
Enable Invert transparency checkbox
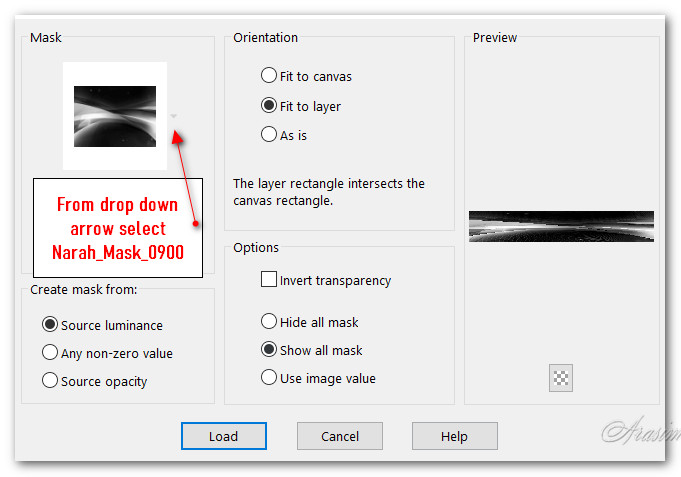tap(269, 280)
